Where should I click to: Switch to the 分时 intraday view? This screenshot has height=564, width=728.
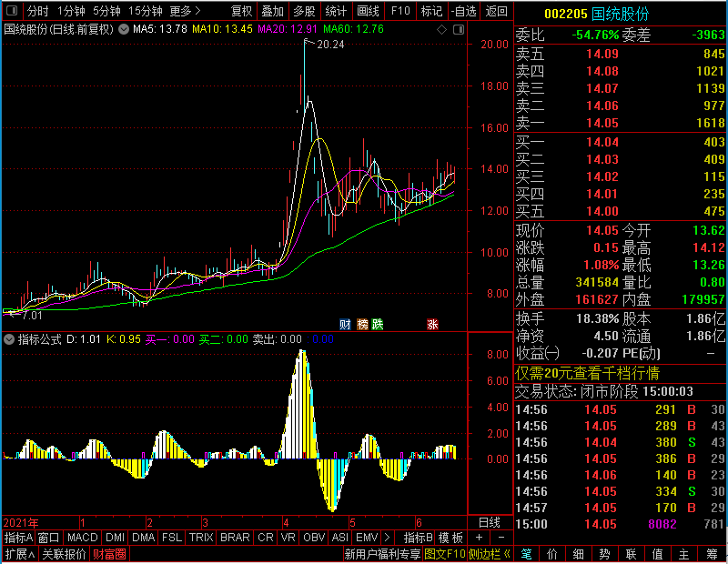(37, 11)
